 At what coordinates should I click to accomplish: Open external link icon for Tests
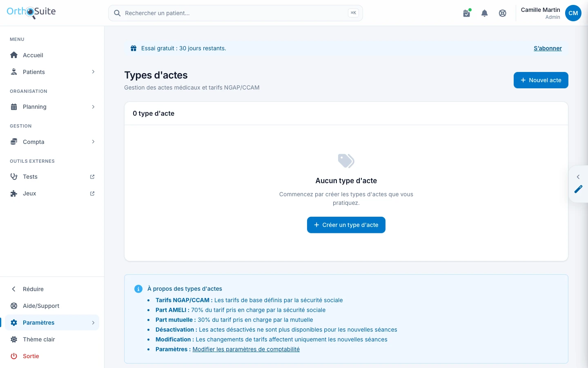pos(92,177)
